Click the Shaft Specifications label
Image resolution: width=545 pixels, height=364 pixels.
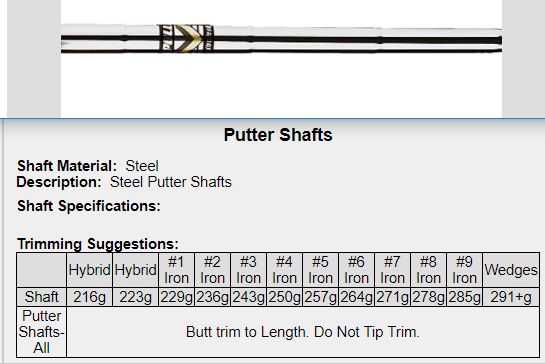(89, 206)
